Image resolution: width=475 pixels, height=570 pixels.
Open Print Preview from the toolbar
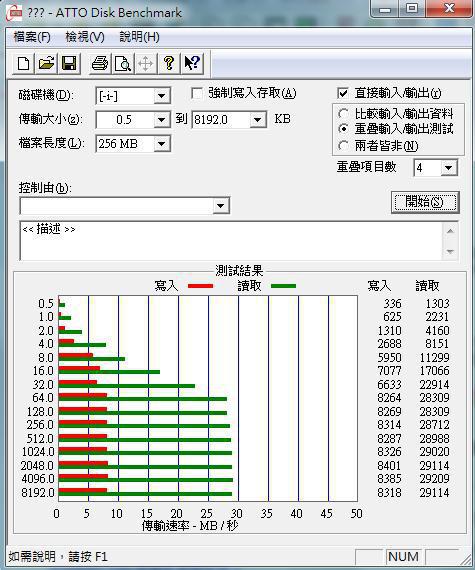122,63
